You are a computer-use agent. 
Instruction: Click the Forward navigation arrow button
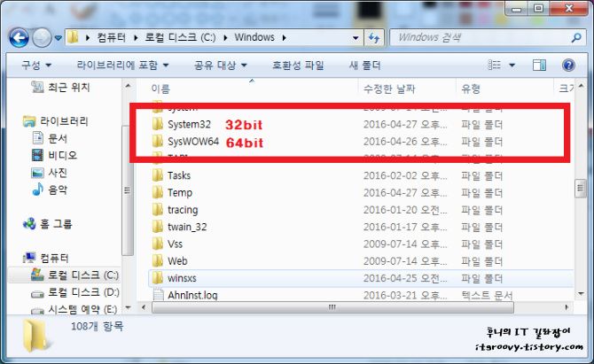pos(42,38)
